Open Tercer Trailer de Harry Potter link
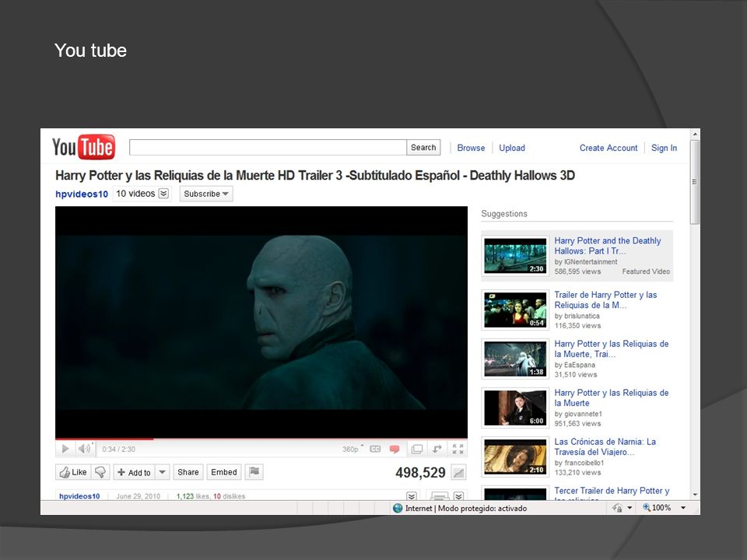Image resolution: width=747 pixels, height=560 pixels. (612, 493)
